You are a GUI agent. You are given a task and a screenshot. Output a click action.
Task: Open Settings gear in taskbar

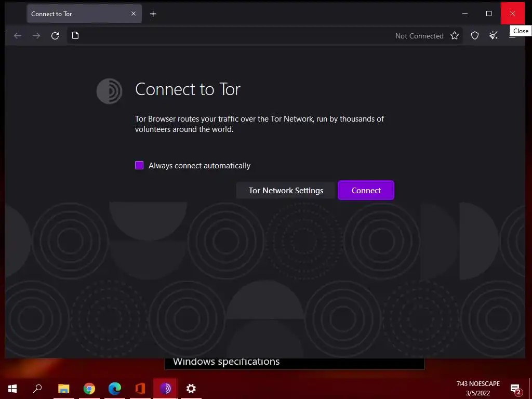pyautogui.click(x=191, y=389)
